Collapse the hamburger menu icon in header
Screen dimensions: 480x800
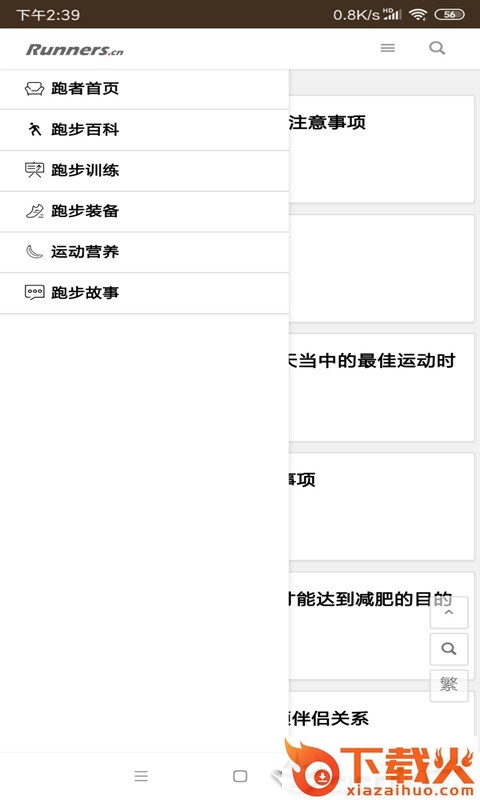click(x=388, y=48)
